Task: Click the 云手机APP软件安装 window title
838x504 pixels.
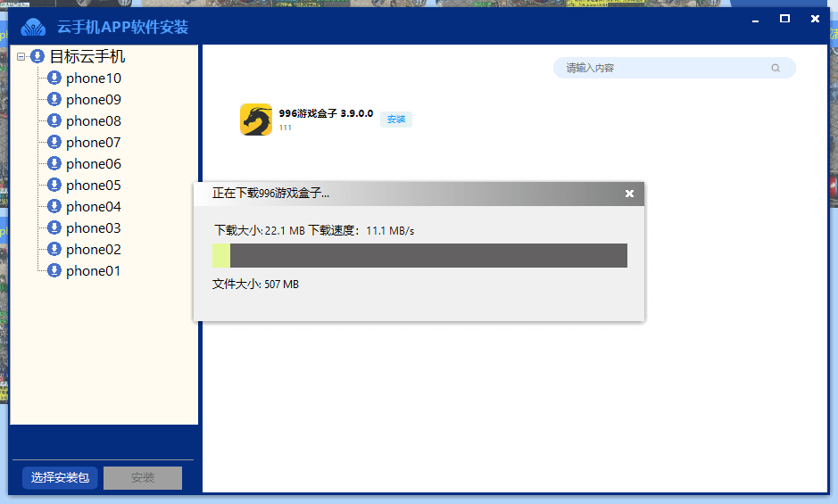Action: [122, 27]
